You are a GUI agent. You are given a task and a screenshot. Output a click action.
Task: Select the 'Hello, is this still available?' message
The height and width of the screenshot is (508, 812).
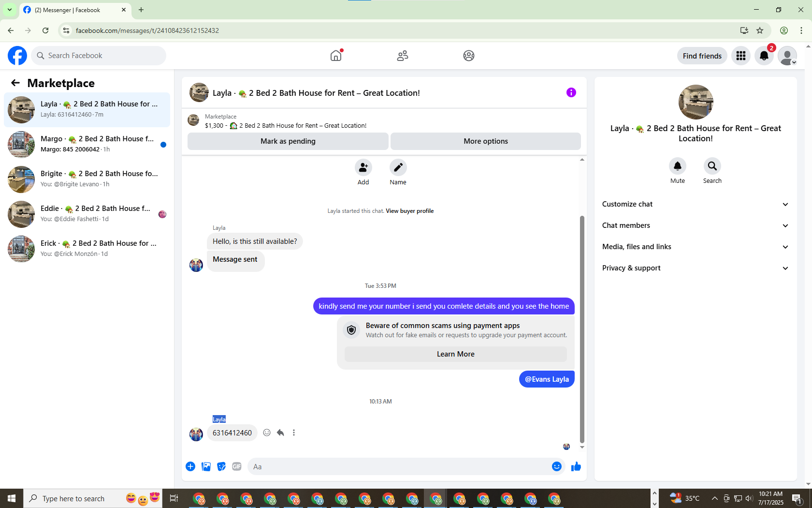pos(255,241)
